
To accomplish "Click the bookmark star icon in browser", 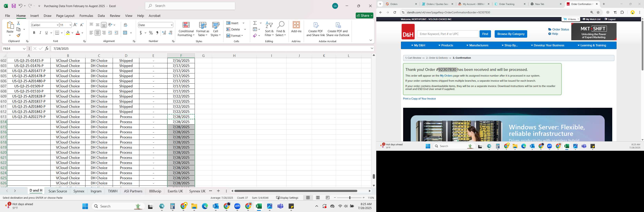I will pos(598,13).
